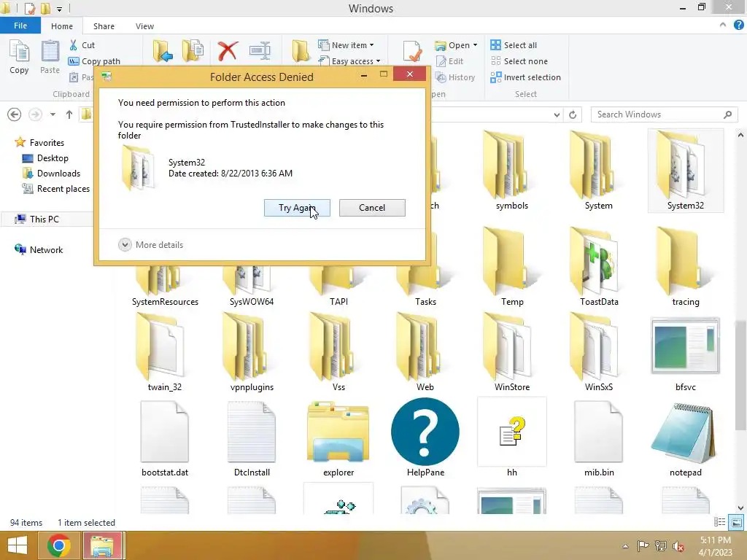Click Invert selection

(x=525, y=77)
